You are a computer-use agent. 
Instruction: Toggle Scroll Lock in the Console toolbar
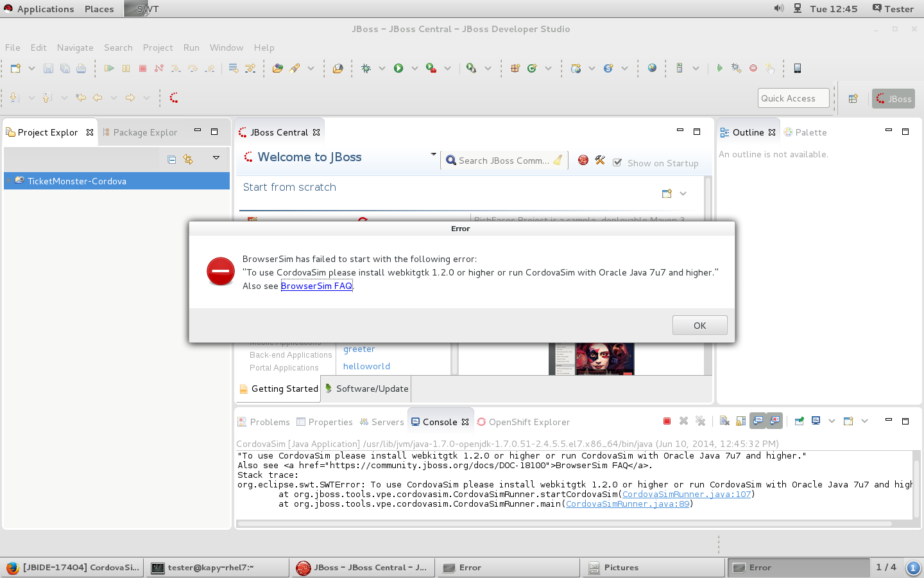(741, 421)
